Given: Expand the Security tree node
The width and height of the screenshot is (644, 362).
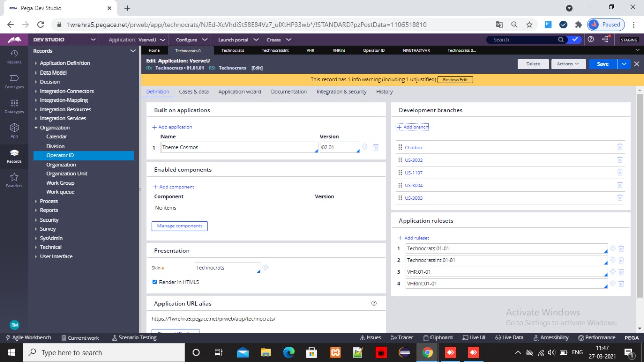Looking at the screenshot, I should coord(36,220).
